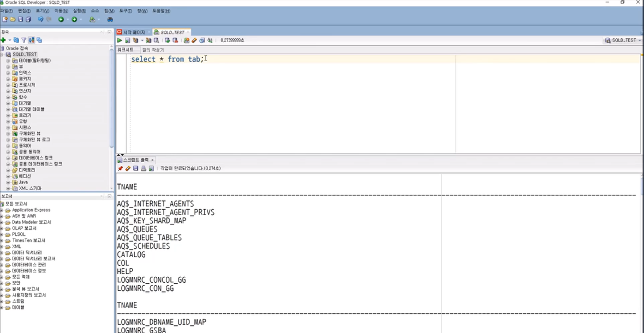The height and width of the screenshot is (333, 644).
Task: Select the 함수 node in connections tree
Action: point(22,97)
